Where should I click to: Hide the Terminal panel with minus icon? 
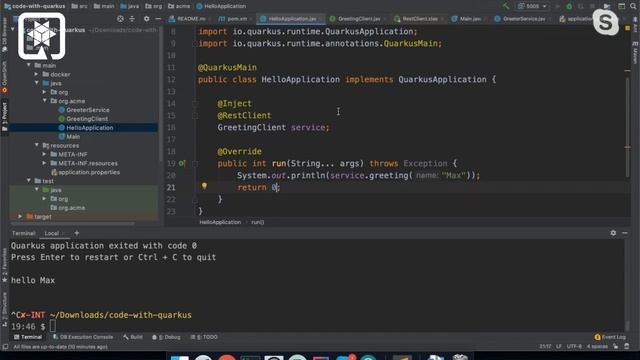coord(625,233)
